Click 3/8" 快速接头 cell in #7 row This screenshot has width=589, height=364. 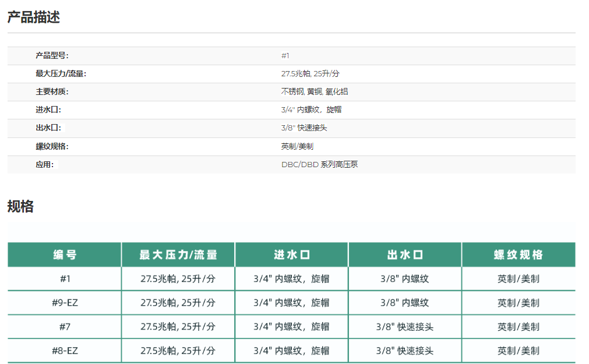[x=405, y=327]
